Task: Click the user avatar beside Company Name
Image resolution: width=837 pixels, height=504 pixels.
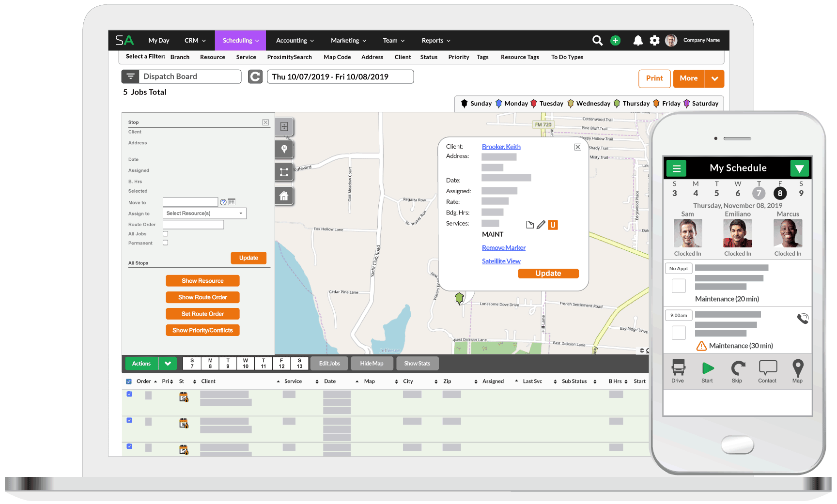Action: pos(671,40)
